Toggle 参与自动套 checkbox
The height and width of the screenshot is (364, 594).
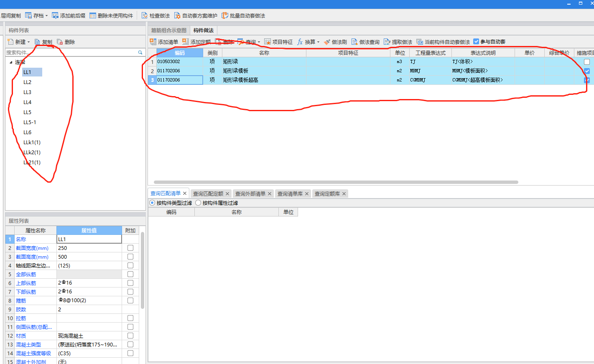[x=476, y=41]
